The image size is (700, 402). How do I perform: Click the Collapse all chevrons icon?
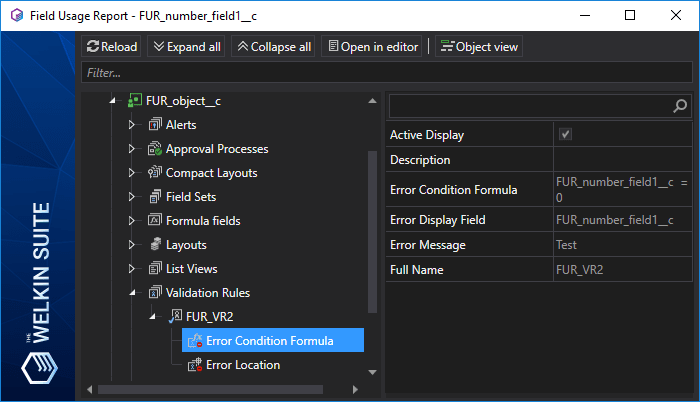[243, 46]
